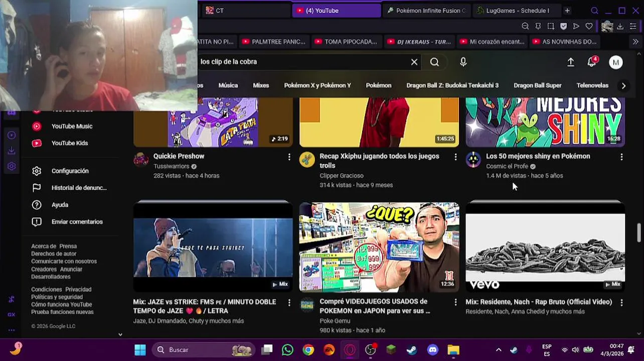644x361 pixels.
Task: Click the YouTube search input field
Action: pyautogui.click(x=303, y=62)
